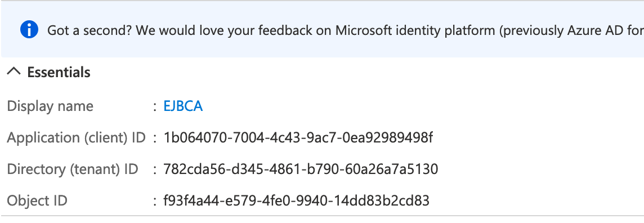Image resolution: width=644 pixels, height=223 pixels.
Task: Collapse the Essentials section chevron
Action: (x=14, y=72)
